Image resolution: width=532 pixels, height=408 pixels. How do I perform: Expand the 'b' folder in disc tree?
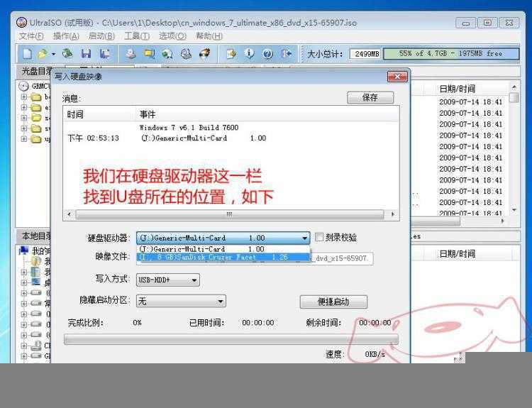coord(23,97)
